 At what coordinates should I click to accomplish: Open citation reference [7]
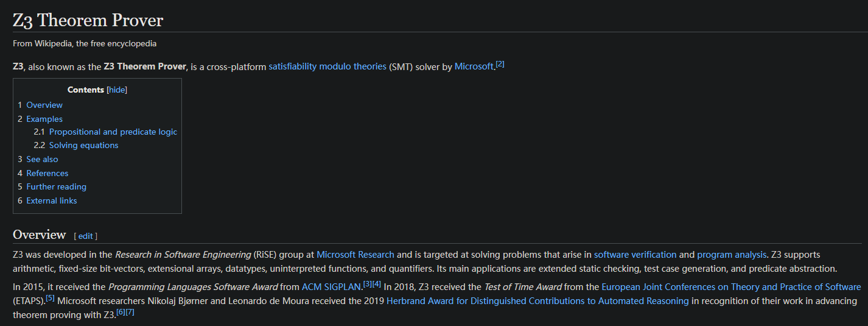[130, 311]
